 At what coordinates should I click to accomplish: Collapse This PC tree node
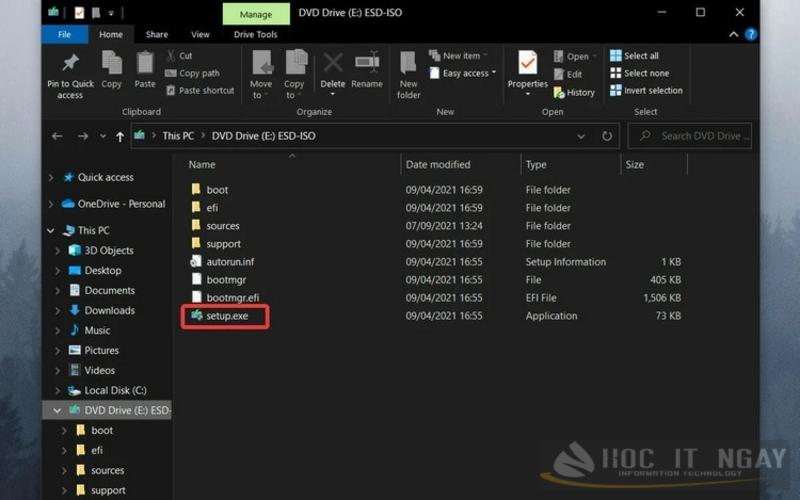[51, 231]
